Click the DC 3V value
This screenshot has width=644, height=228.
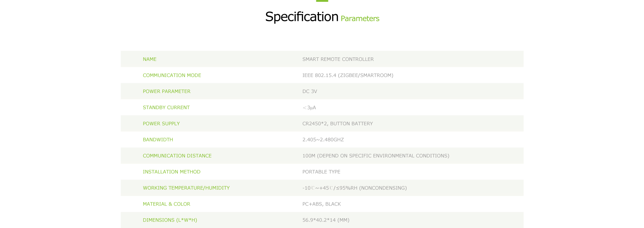pyautogui.click(x=310, y=91)
